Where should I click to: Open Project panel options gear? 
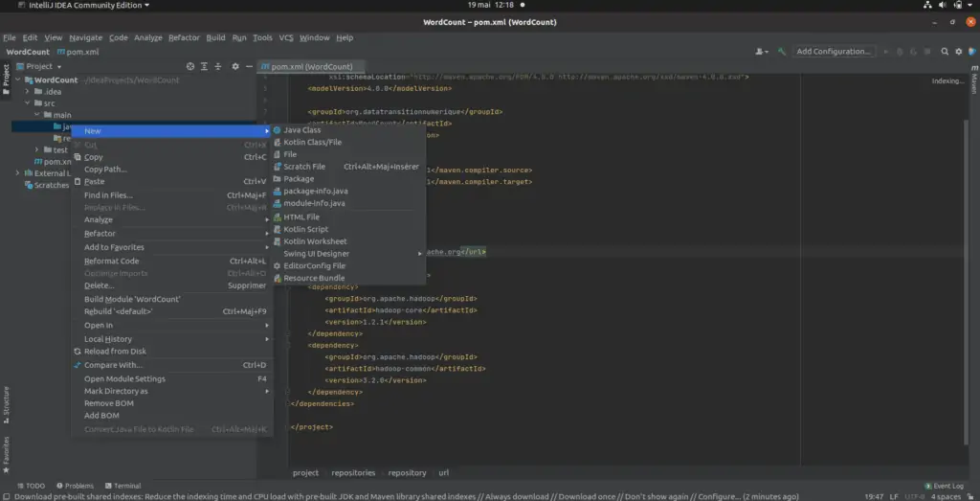coord(235,66)
